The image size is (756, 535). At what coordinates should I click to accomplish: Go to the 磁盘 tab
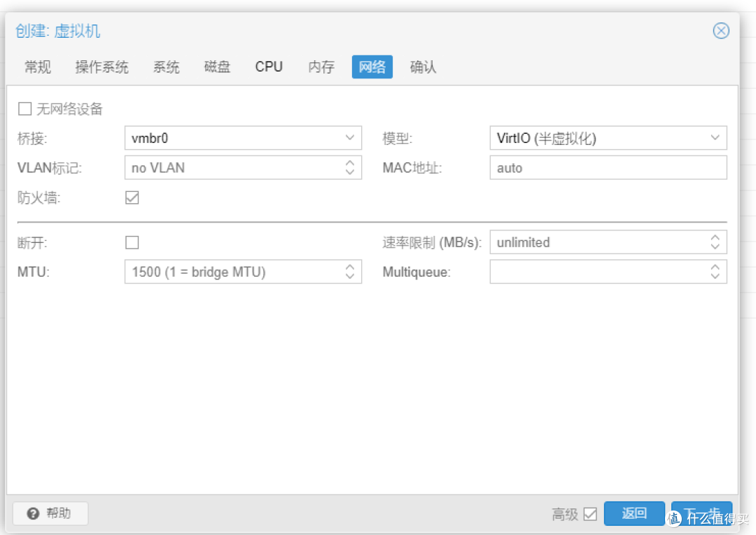point(218,67)
